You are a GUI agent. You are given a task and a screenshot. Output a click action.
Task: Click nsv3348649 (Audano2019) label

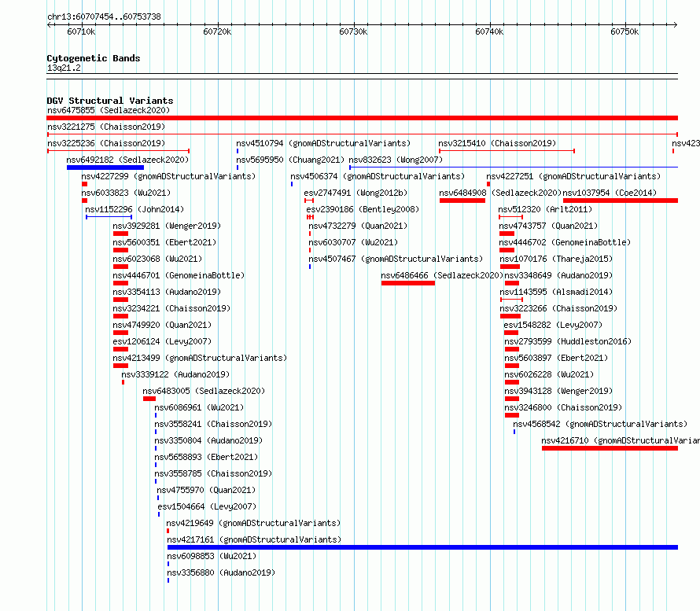(558, 275)
